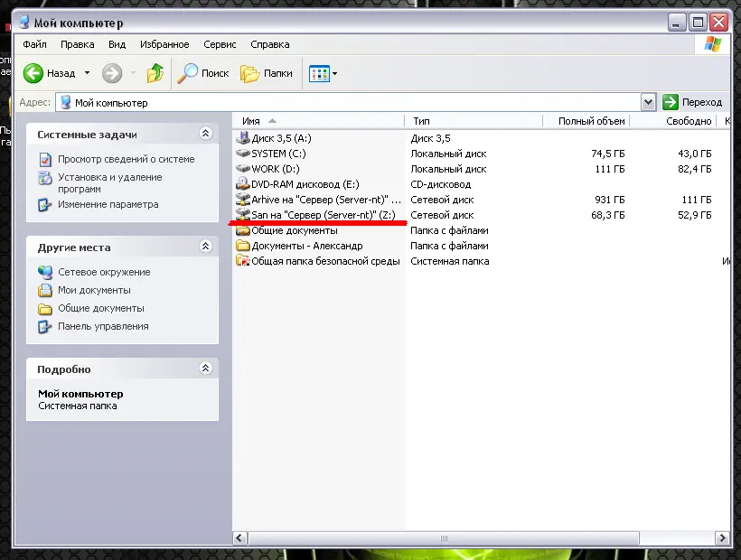Open the Справка menu
The image size is (741, 560).
[x=270, y=44]
